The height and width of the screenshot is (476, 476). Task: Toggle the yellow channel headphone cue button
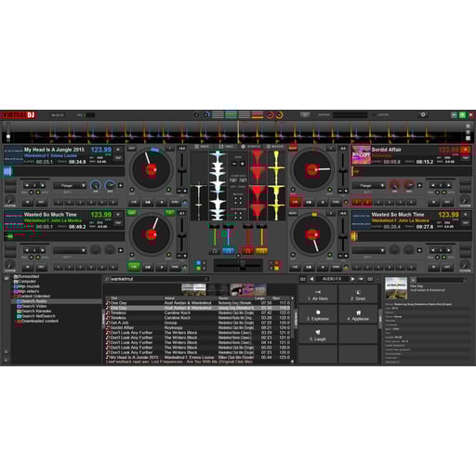pyautogui.click(x=261, y=251)
